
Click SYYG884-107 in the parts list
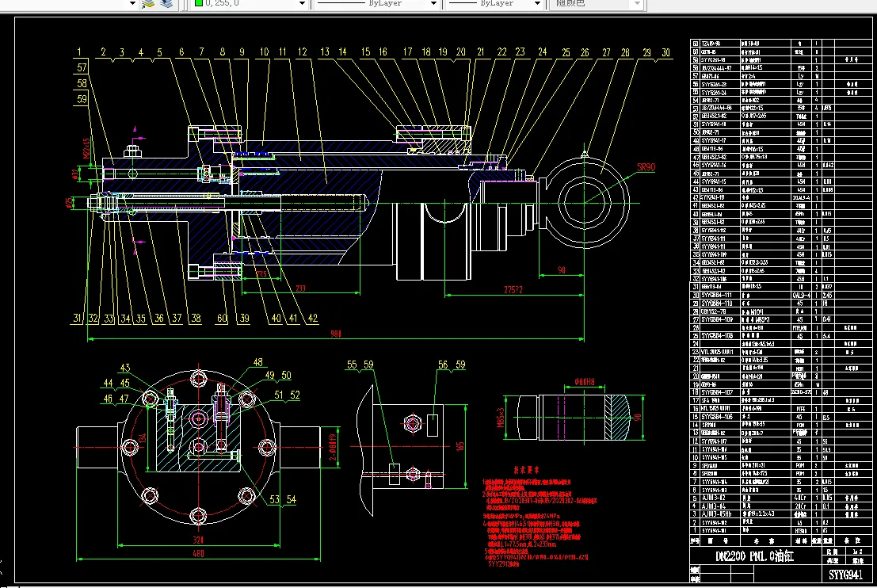tap(716, 392)
